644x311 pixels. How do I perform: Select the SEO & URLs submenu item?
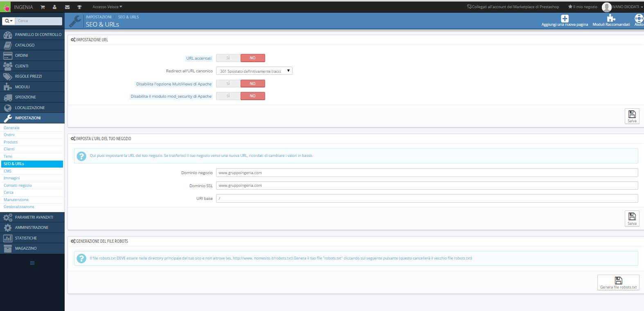32,164
